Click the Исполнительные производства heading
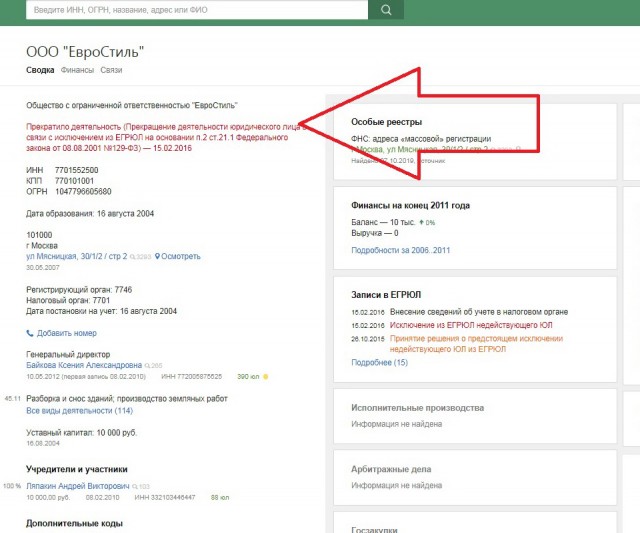Screen dimensions: 640x533 coord(418,408)
